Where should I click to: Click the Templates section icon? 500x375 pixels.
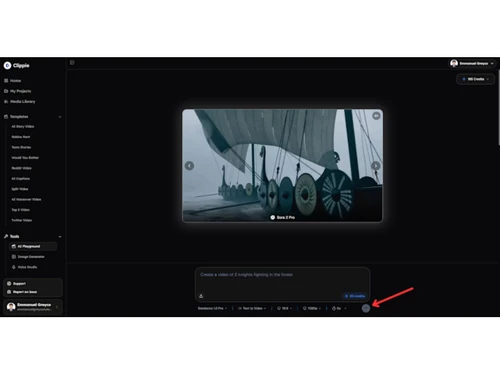[6, 117]
